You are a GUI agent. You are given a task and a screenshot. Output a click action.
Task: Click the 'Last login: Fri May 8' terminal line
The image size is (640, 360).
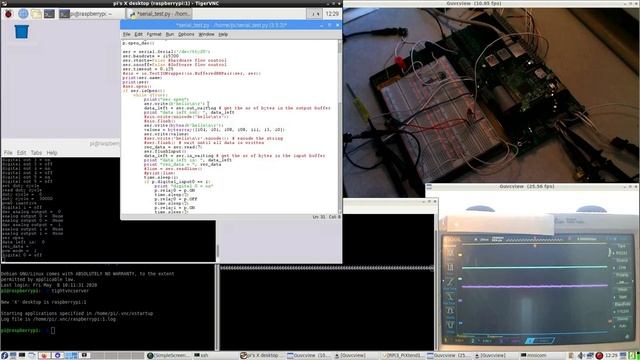[49, 285]
